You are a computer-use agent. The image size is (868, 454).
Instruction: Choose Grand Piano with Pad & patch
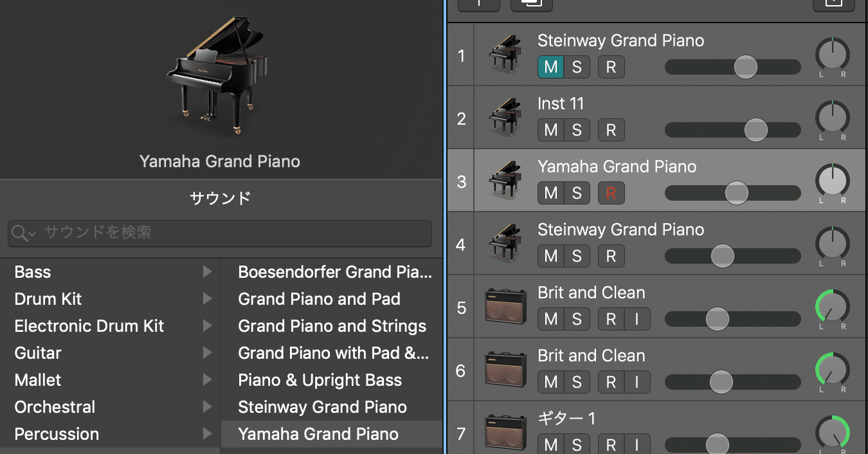[x=332, y=353]
